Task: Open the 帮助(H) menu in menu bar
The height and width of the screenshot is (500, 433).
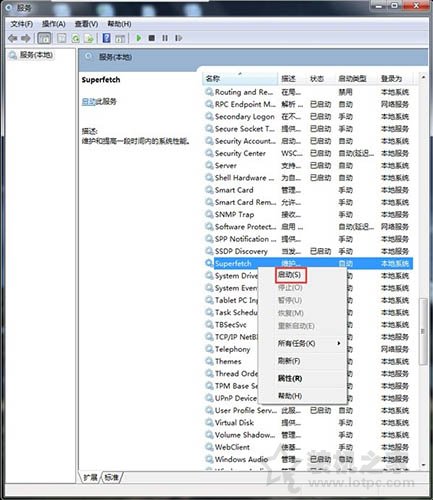Action: [119, 24]
